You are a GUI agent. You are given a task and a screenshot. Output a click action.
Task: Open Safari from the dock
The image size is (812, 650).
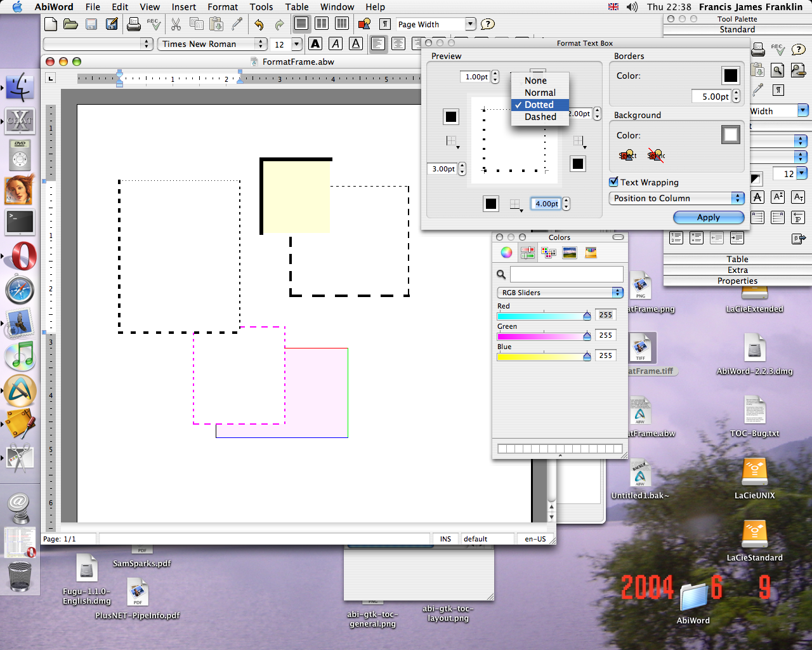click(x=20, y=291)
